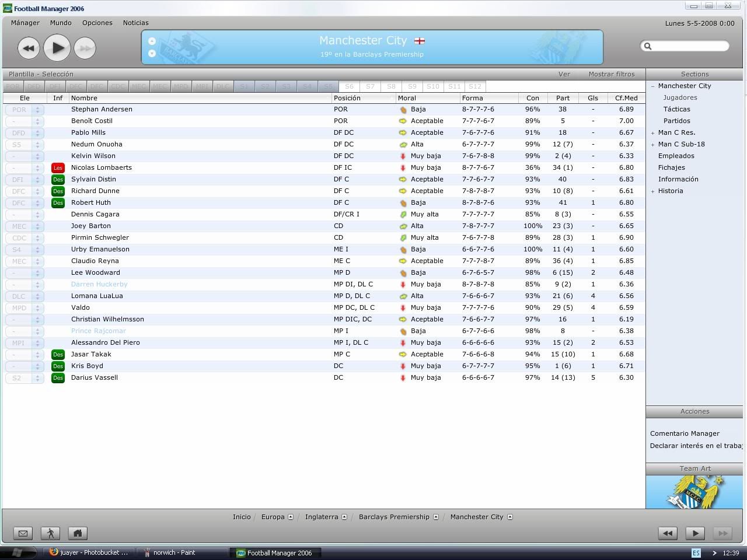Click the Manchester City crest in Team Art
747x560 pixels.
[x=695, y=491]
